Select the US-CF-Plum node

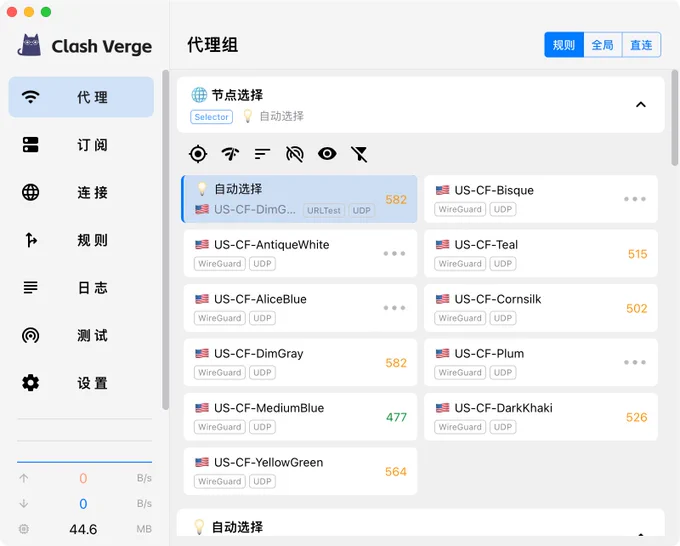point(541,362)
